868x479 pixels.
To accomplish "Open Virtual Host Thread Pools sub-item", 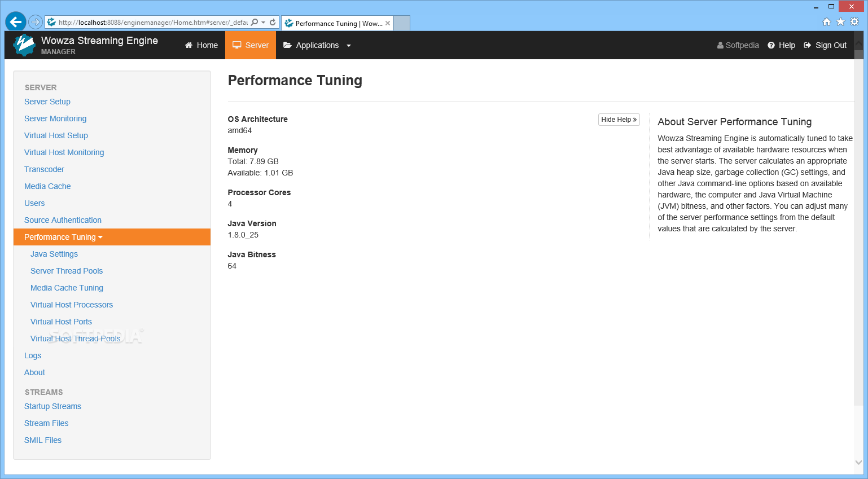I will point(75,339).
